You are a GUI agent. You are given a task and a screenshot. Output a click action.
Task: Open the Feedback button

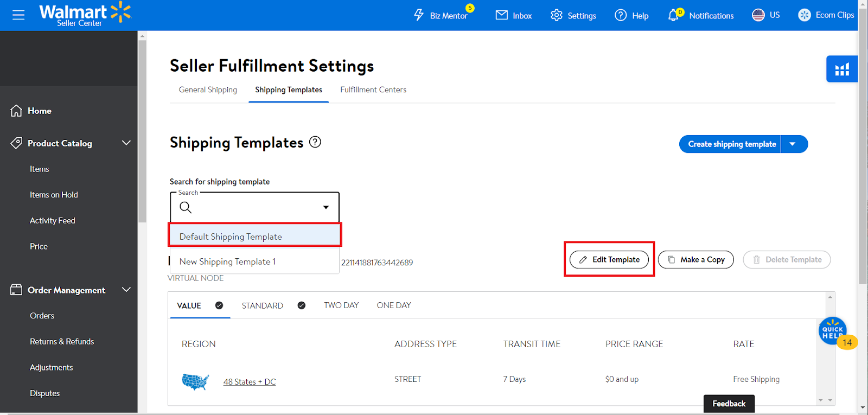729,404
